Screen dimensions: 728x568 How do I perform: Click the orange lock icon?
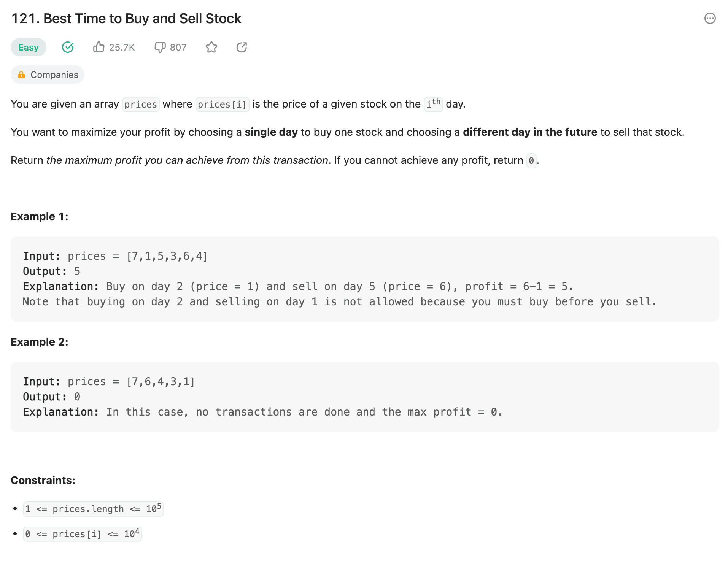21,75
